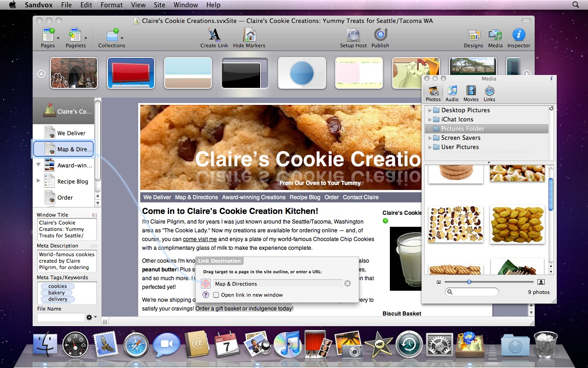
Task: Expand the Recipe Blog page in outline
Action: (39, 181)
